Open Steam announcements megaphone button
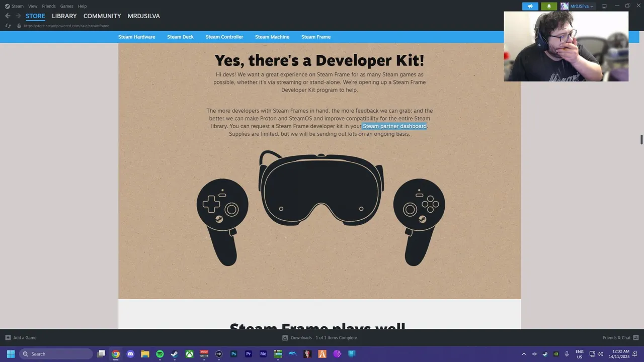644x362 pixels. coord(530,6)
